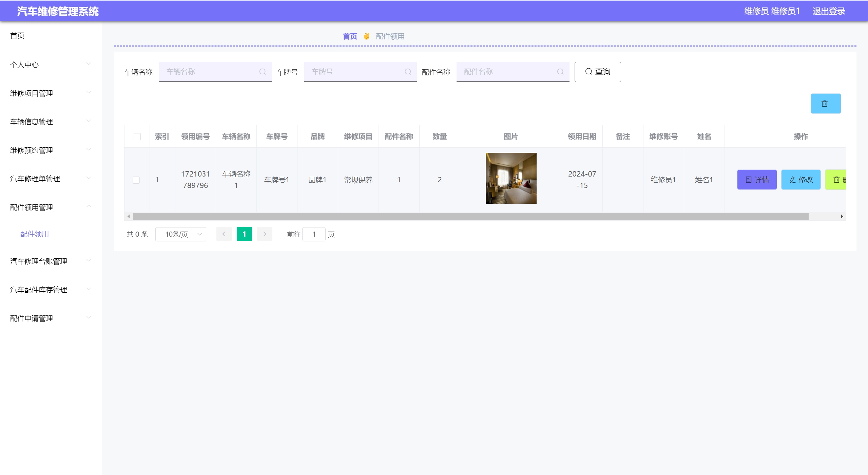The image size is (868, 475).
Task: Click the 查询 search button
Action: point(597,72)
